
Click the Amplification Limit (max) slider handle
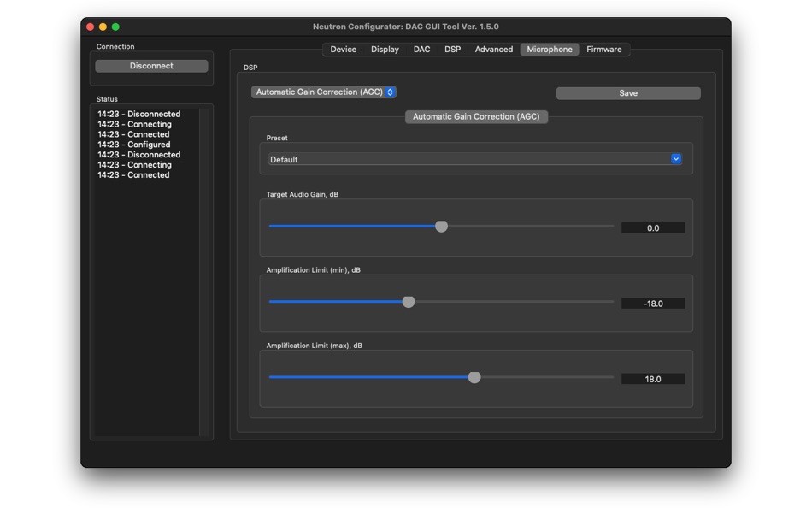coord(474,377)
